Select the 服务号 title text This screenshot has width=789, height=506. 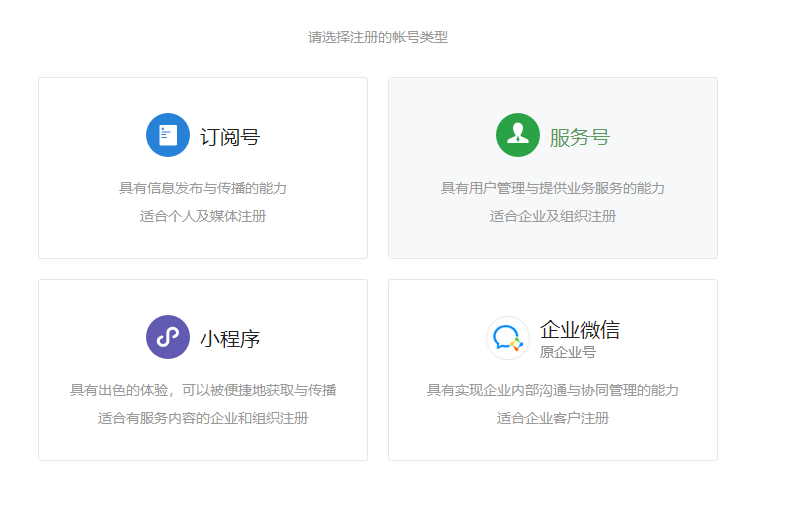(x=580, y=137)
